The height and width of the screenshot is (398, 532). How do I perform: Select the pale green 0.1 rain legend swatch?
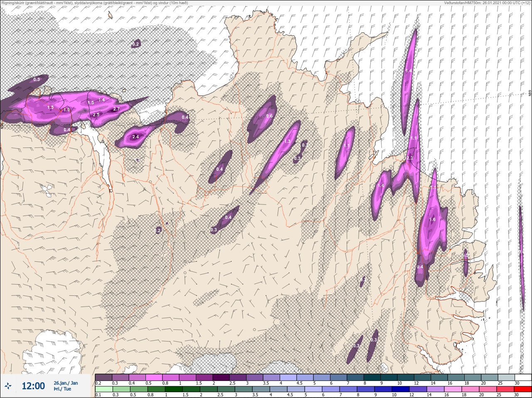(x=104, y=389)
